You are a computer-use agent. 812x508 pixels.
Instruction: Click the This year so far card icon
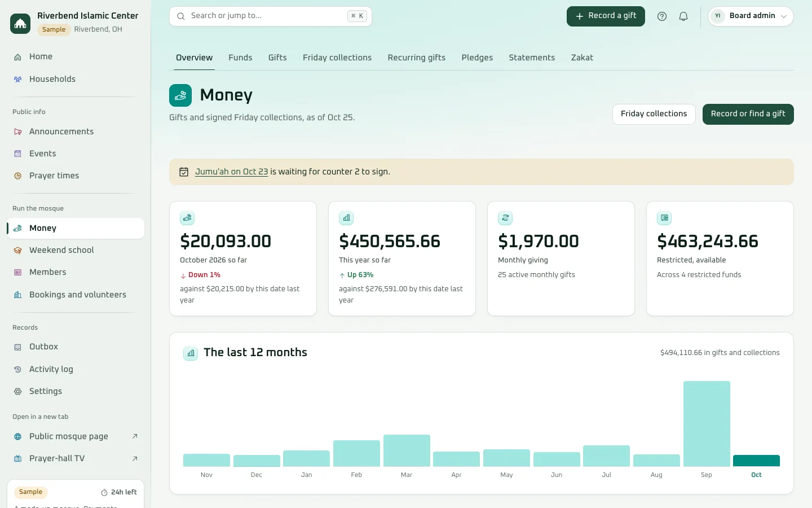(346, 218)
